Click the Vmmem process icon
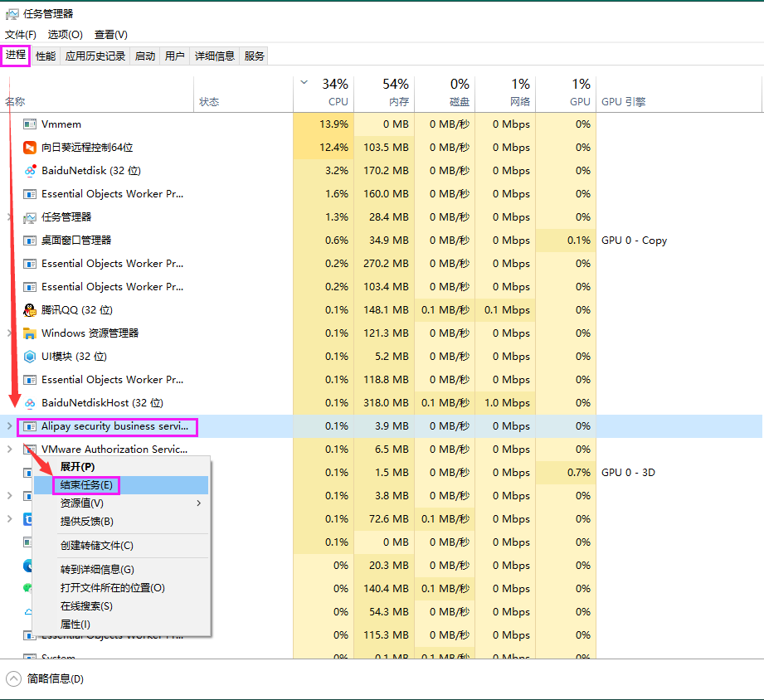The width and height of the screenshot is (764, 700). pyautogui.click(x=30, y=124)
